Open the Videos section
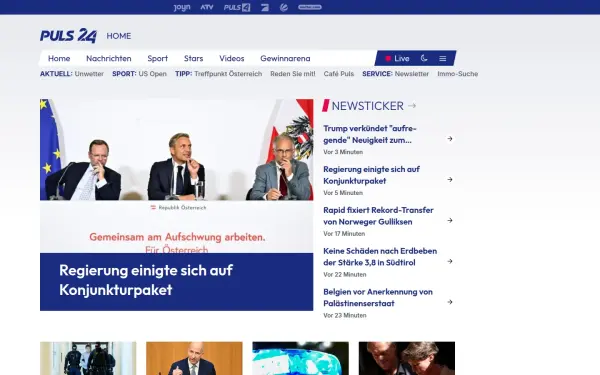This screenshot has height=375, width=600. coord(232,58)
